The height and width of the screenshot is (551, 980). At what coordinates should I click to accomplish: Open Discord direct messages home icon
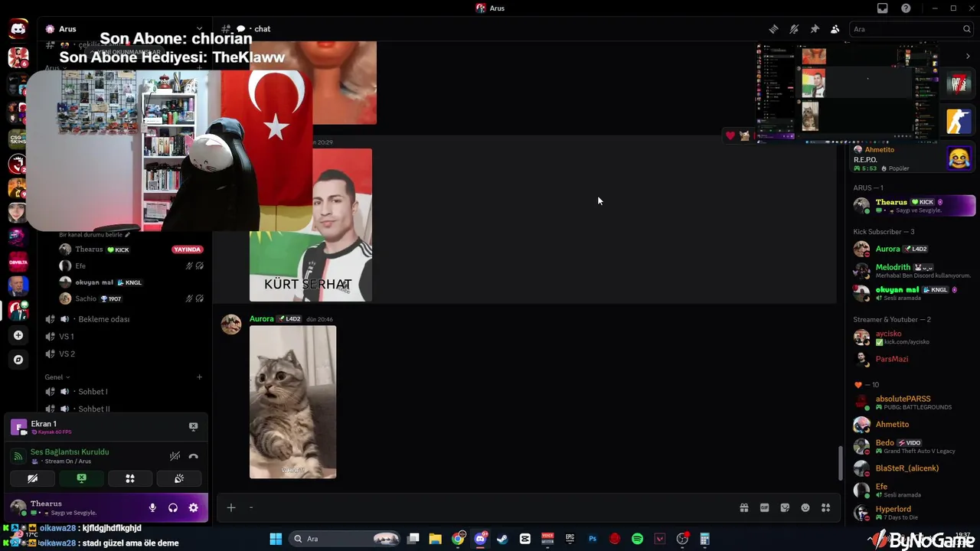coord(18,29)
